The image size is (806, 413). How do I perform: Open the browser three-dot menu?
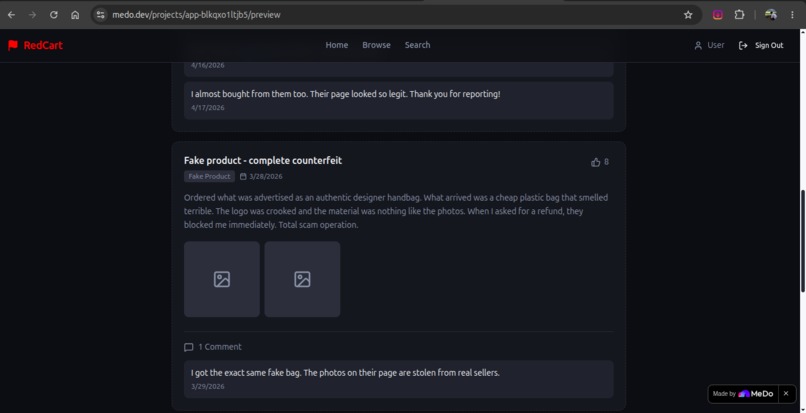793,15
